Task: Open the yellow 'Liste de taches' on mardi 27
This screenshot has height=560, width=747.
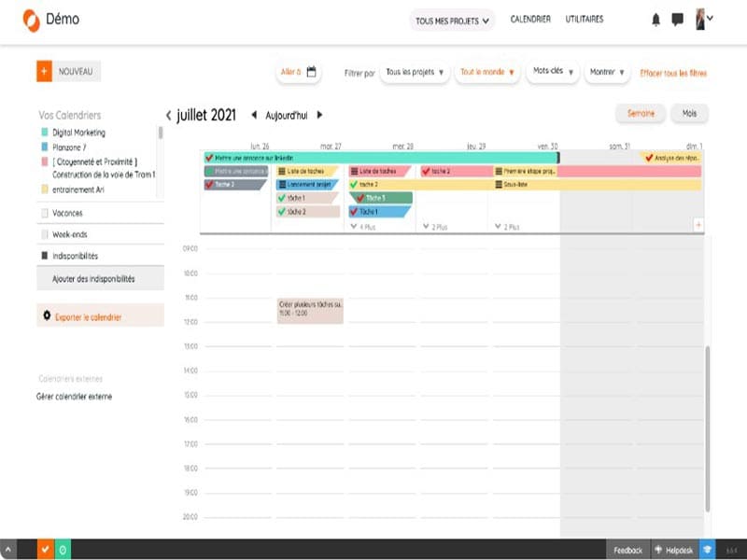Action: pos(307,171)
